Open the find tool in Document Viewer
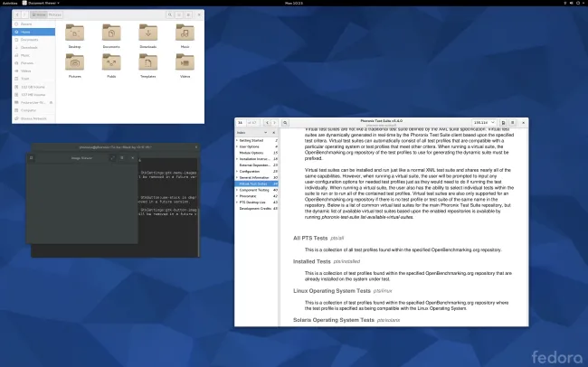Screen dimensions: 588x367 click(x=285, y=123)
